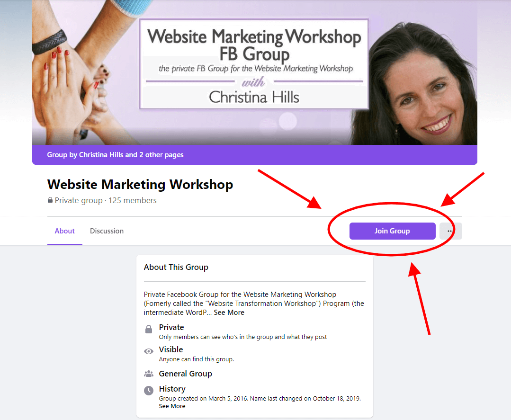Click the Private heading in about card
The width and height of the screenshot is (511, 420).
[x=171, y=327]
